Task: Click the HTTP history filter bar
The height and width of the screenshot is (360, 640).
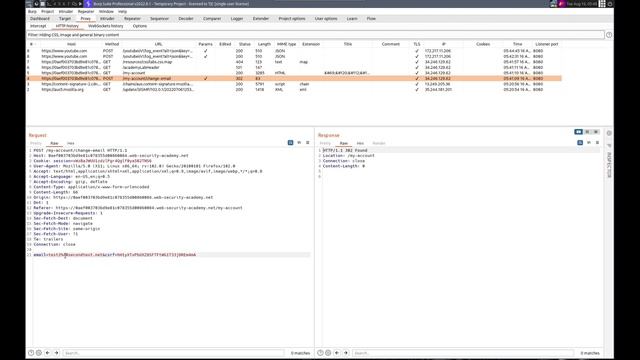Action: coord(315,35)
